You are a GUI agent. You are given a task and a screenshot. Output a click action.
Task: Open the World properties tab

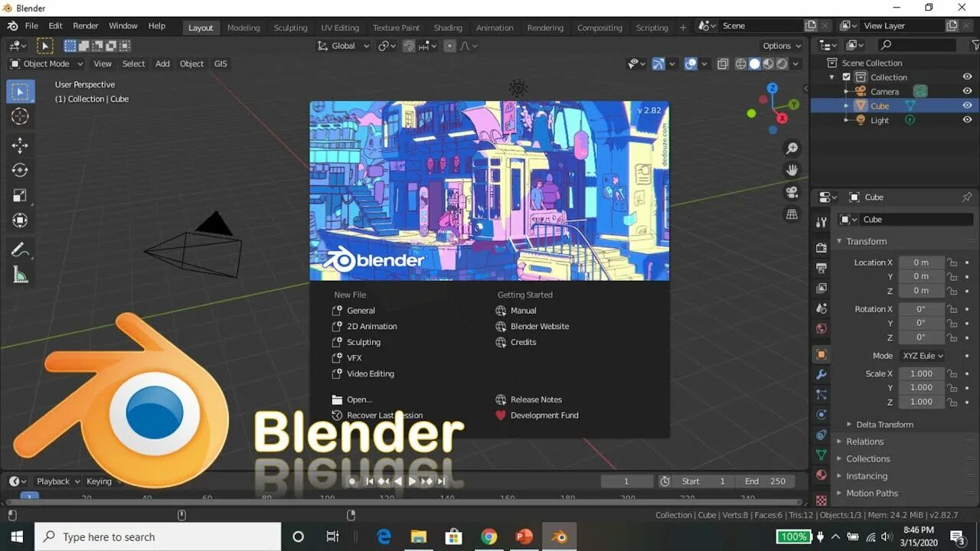(x=822, y=328)
